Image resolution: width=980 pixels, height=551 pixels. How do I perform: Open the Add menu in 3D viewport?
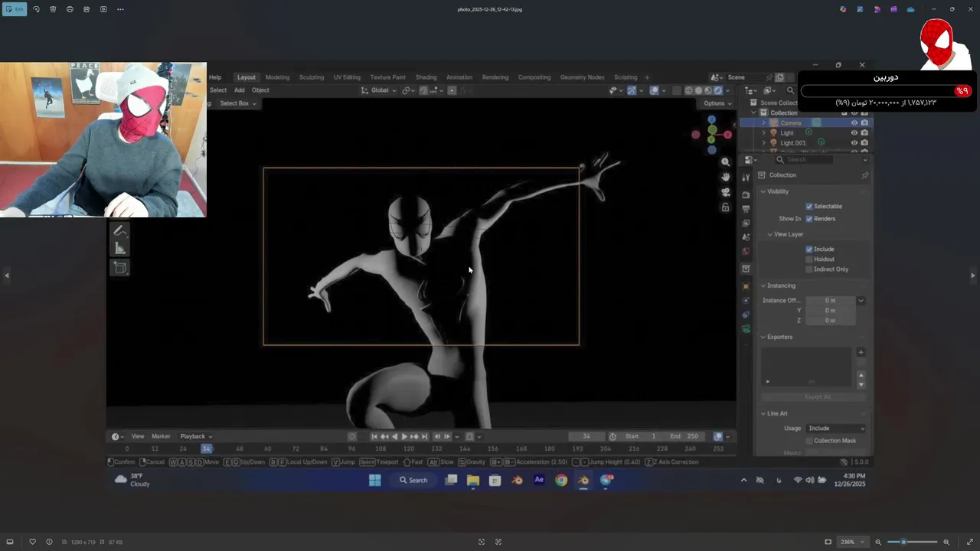240,90
